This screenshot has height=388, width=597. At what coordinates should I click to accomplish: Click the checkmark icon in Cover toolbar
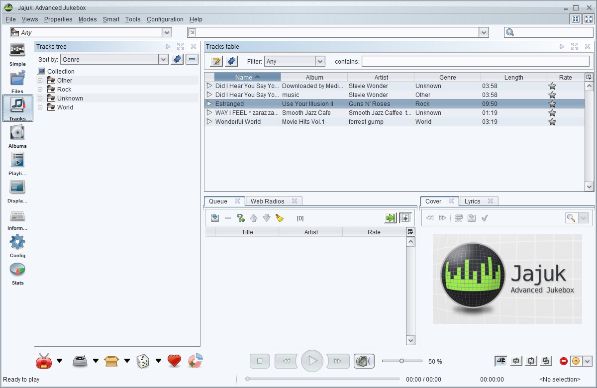click(x=484, y=218)
